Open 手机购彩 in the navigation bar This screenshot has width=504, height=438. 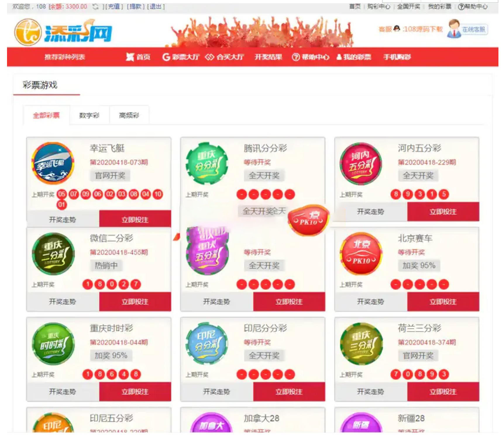point(397,57)
